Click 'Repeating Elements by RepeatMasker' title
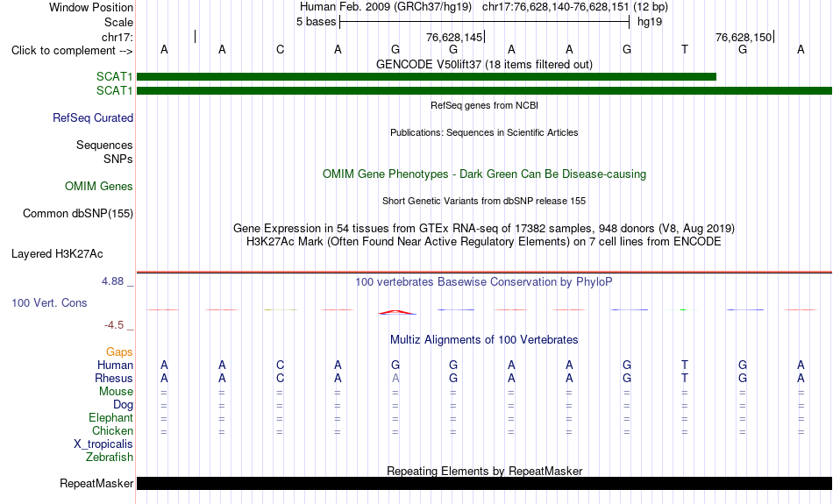This screenshot has height=504, width=833. point(485,471)
